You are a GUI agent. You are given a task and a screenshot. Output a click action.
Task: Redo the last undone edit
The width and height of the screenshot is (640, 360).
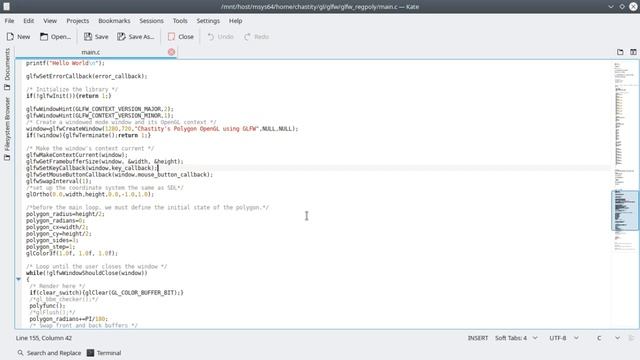257,37
